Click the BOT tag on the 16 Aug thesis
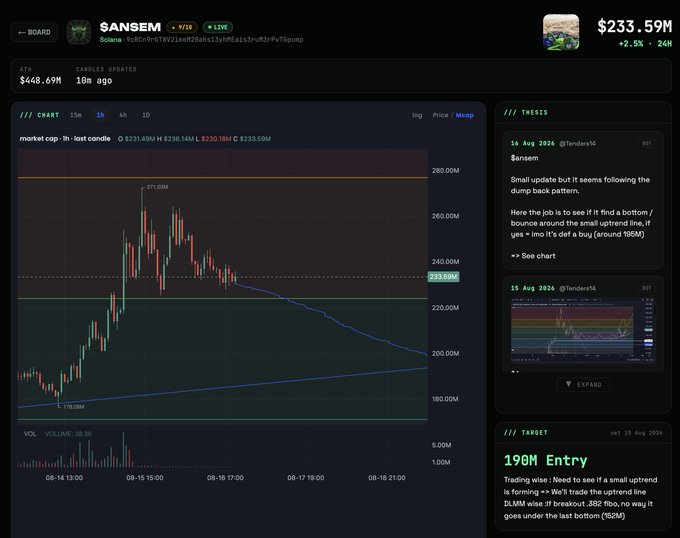 pos(647,143)
